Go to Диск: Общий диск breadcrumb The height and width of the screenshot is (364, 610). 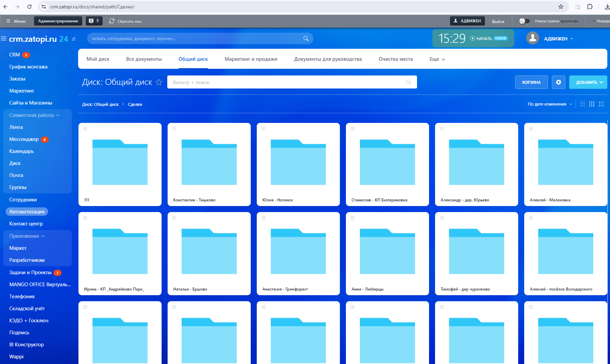(x=100, y=104)
